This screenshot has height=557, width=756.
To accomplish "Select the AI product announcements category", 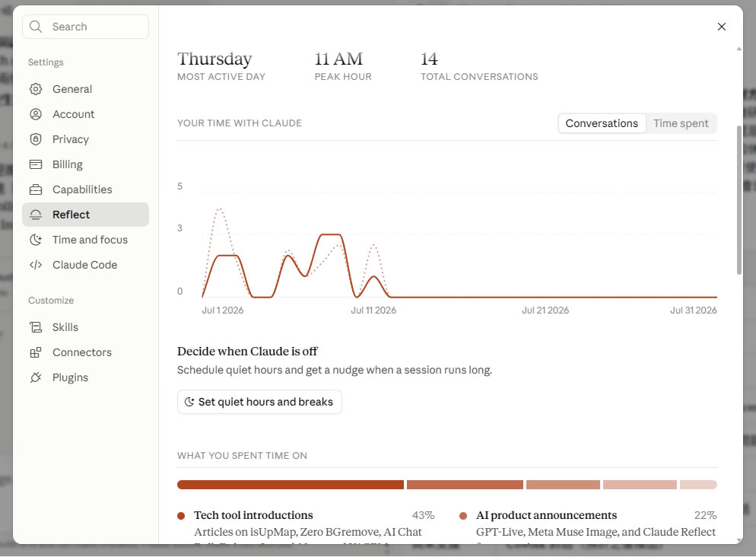I will [546, 515].
